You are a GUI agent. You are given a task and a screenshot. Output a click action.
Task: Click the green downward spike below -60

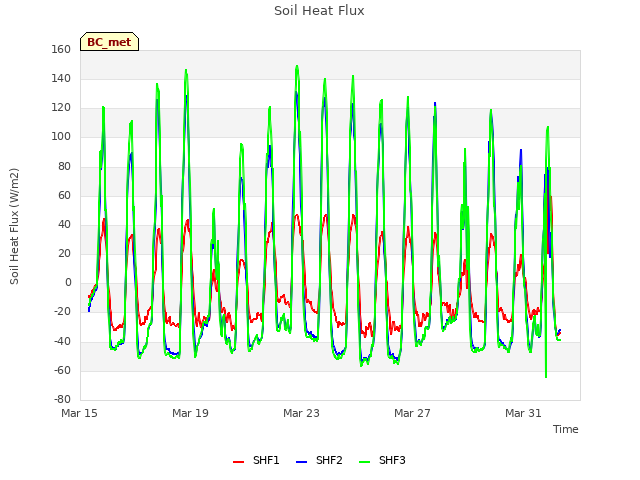click(546, 376)
